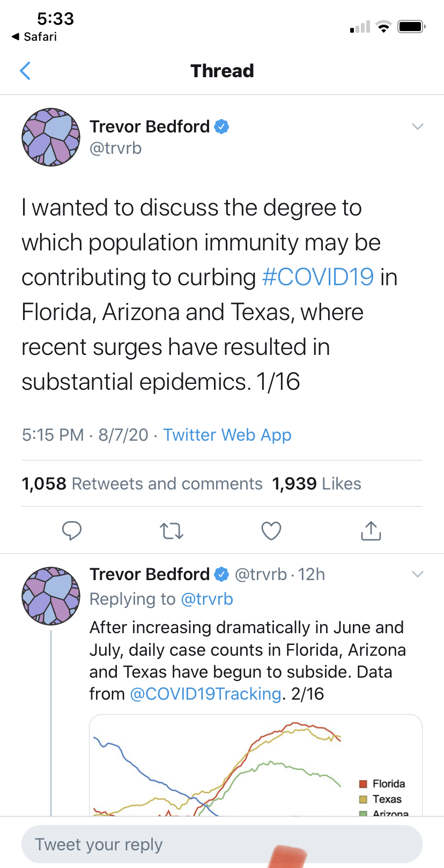This screenshot has width=444, height=868.
Task: Like the tweet with heart icon
Action: [271, 531]
